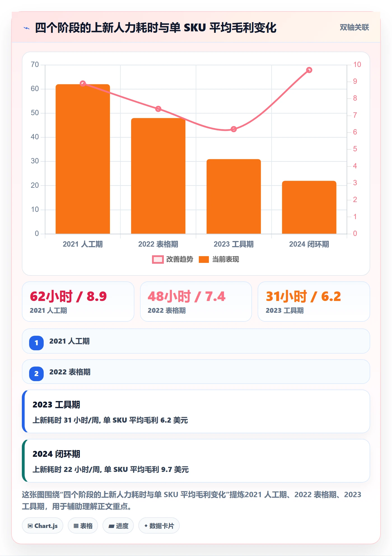Toggle the 改善趋势 legend swatch
Viewport: 392px width, 556px height.
158,260
